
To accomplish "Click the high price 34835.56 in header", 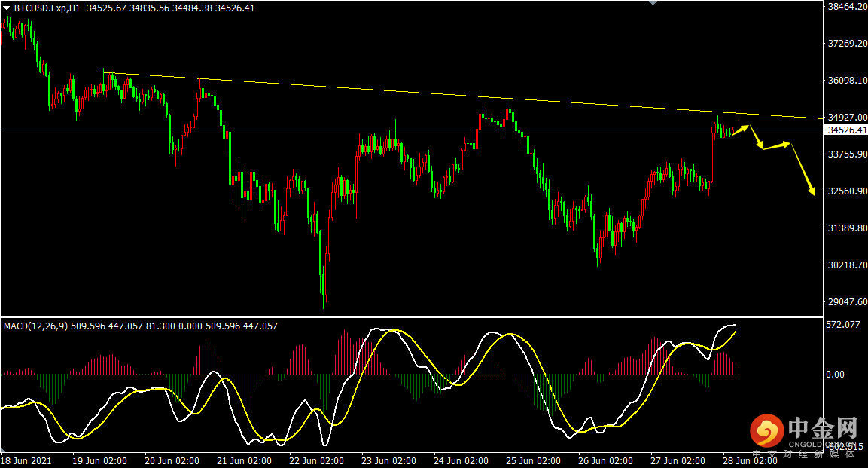I will click(x=149, y=8).
